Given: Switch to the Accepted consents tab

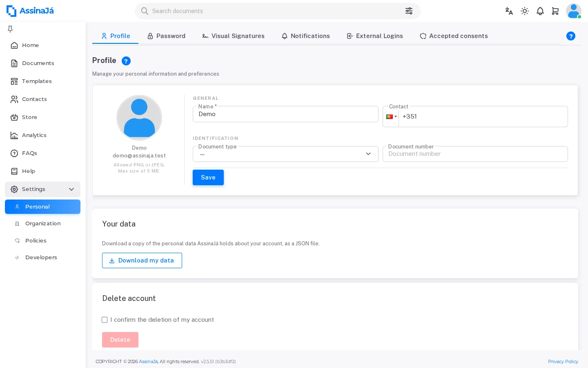Looking at the screenshot, I should (454, 36).
